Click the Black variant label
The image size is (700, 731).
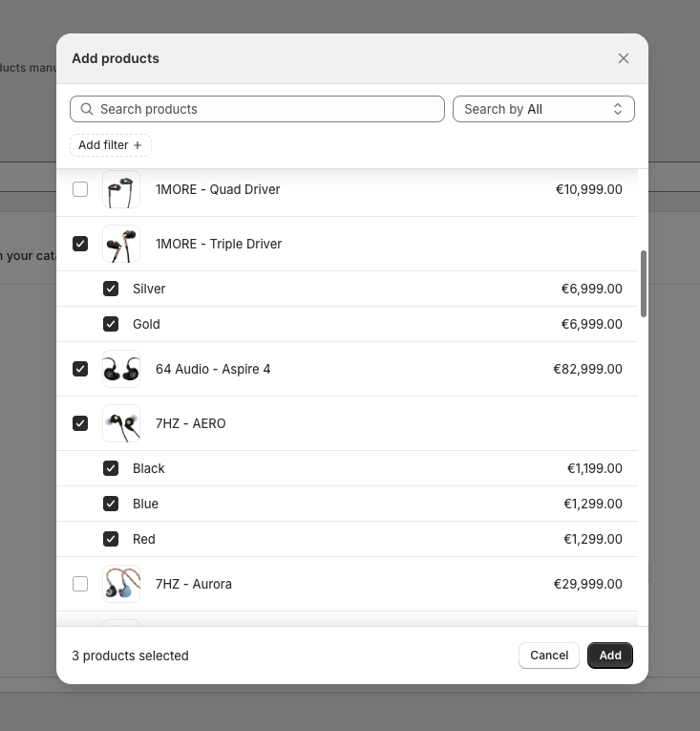point(149,468)
